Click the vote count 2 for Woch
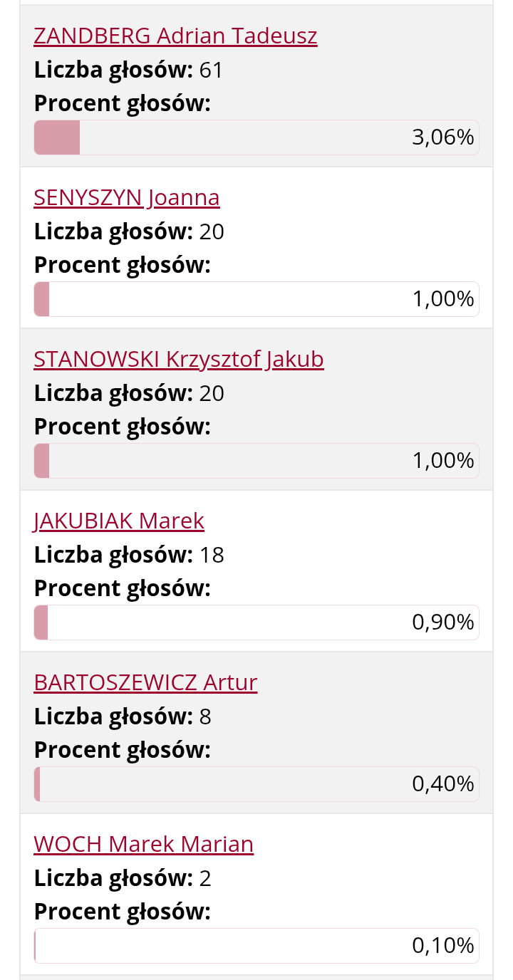Viewport: 513px width, 980px height. (x=206, y=879)
